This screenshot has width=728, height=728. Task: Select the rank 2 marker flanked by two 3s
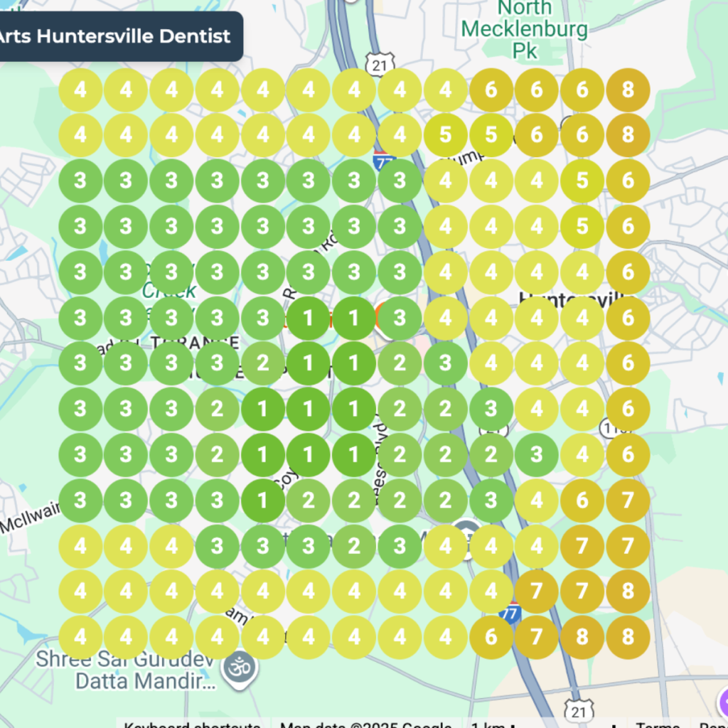point(353,546)
